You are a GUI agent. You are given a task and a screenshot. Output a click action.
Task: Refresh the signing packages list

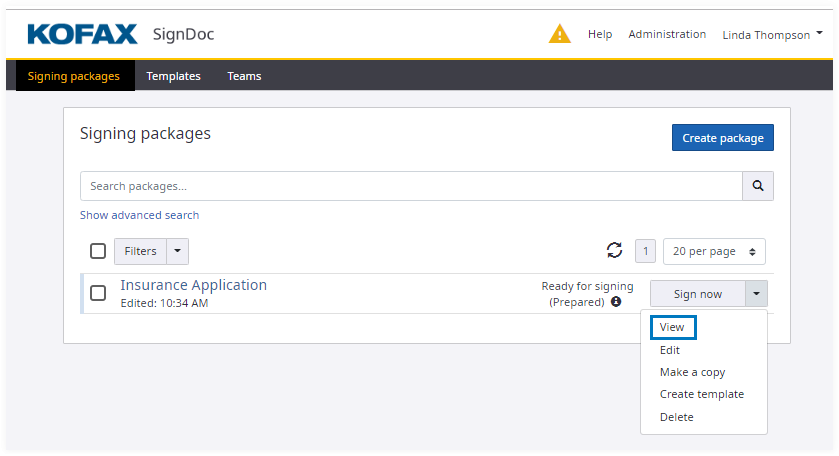(614, 251)
